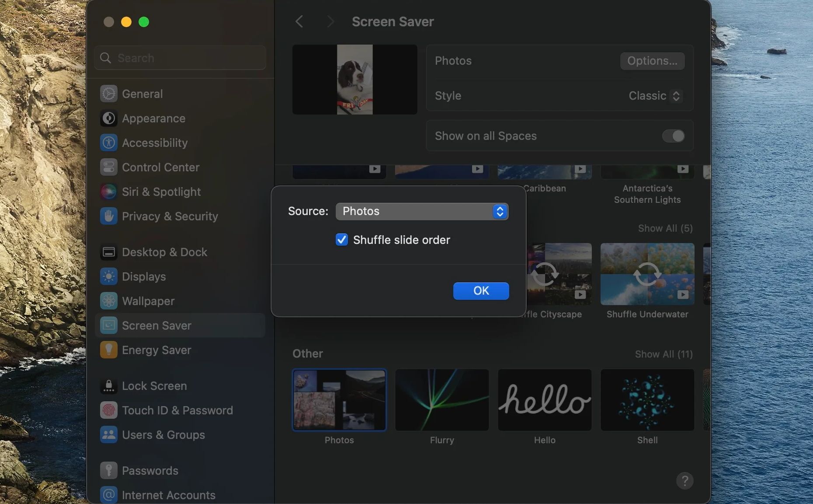The image size is (813, 504).
Task: Click Show All for Other screensavers
Action: (663, 354)
